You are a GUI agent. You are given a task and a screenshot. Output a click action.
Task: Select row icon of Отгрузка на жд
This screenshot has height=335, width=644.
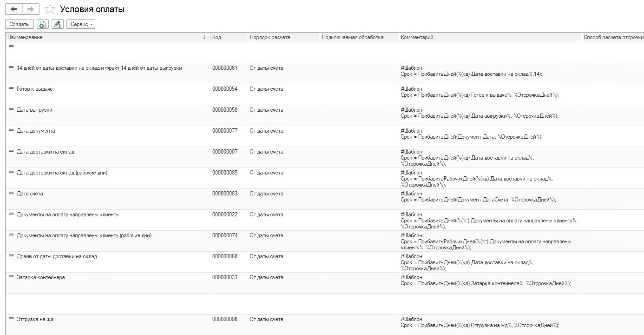coord(11,318)
